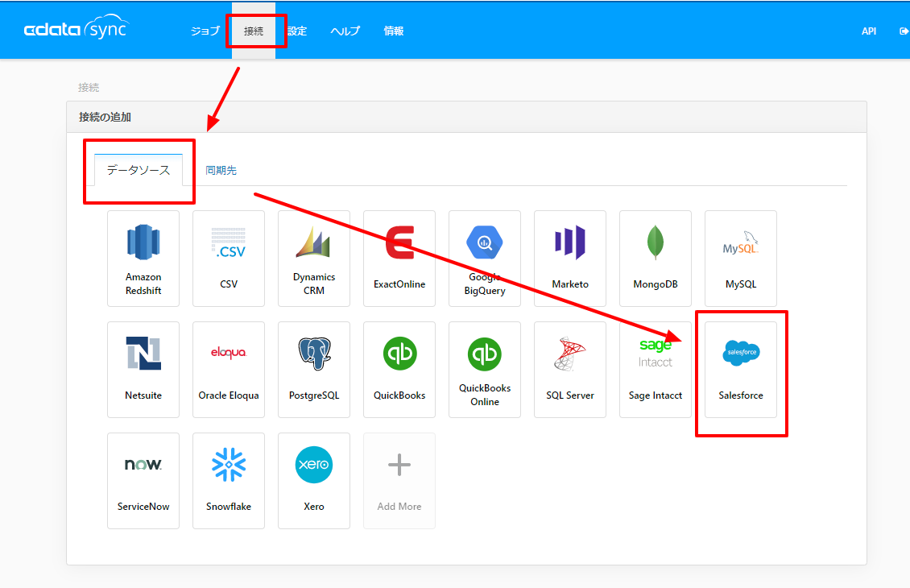Click the Add More plus tile
This screenshot has height=588, width=910.
pos(399,481)
